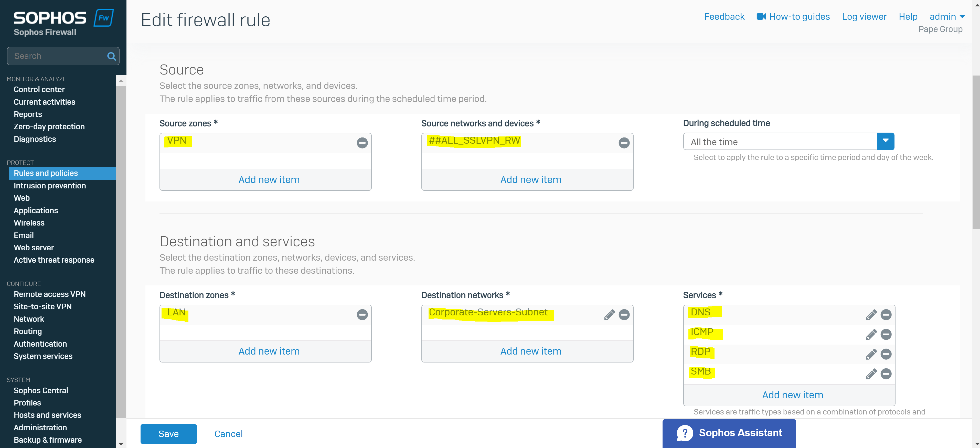
Task: Remove LAN from destination zones
Action: [362, 315]
